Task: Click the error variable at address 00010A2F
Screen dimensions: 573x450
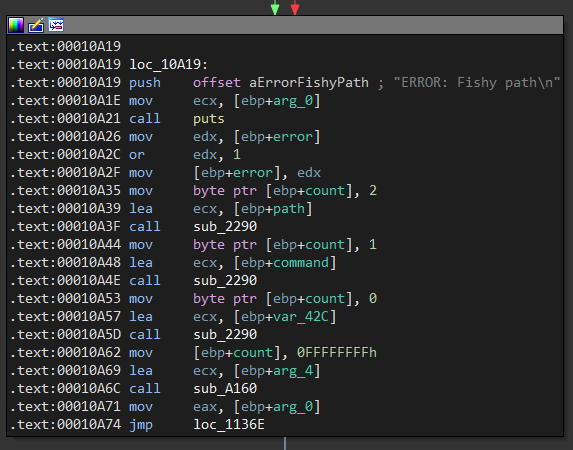Action: click(253, 173)
